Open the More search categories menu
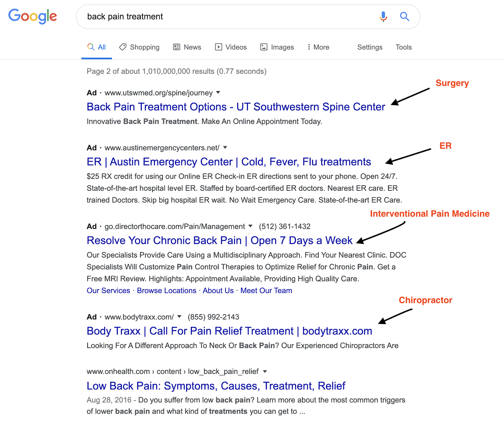The image size is (504, 430). pos(318,47)
